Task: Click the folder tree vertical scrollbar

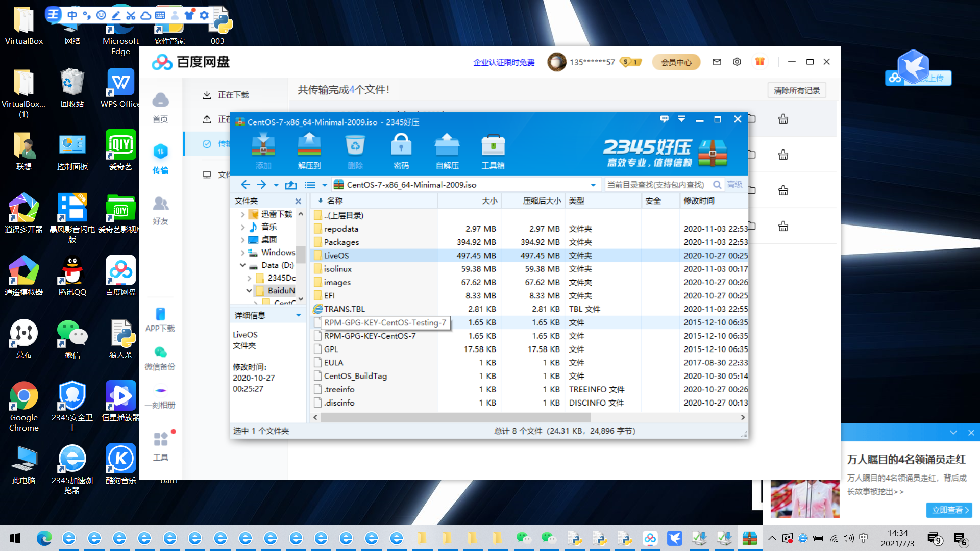Action: (301, 255)
